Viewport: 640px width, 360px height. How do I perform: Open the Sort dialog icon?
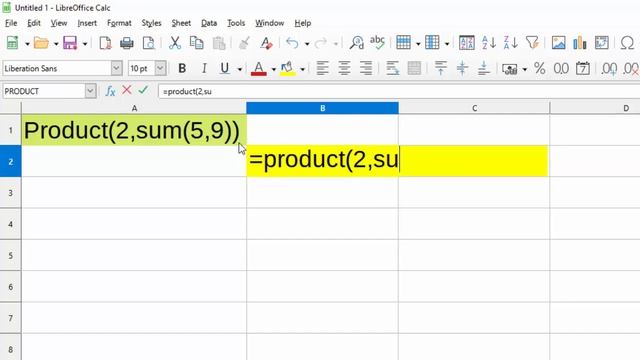(x=467, y=43)
